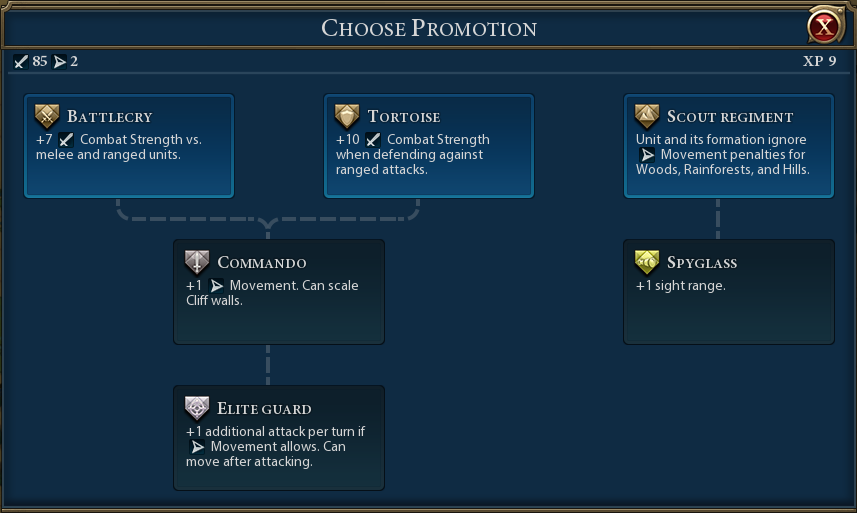Click the movement arrow icon showing 2

pos(59,62)
